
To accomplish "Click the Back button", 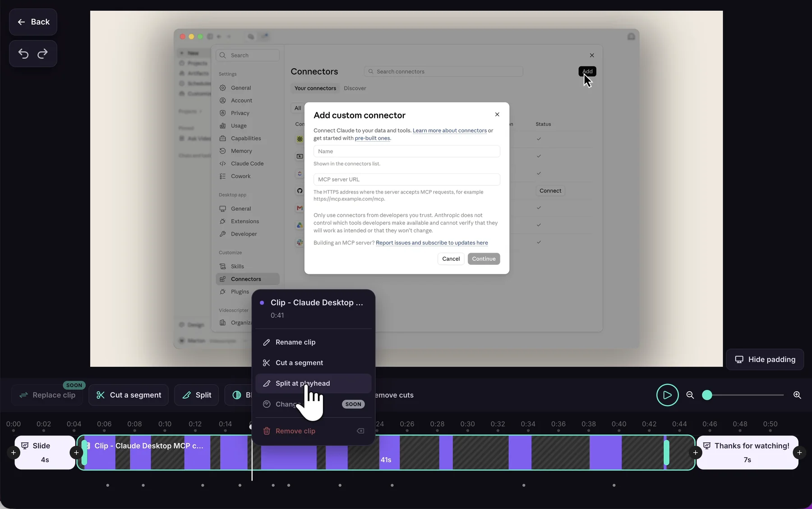I will (33, 22).
